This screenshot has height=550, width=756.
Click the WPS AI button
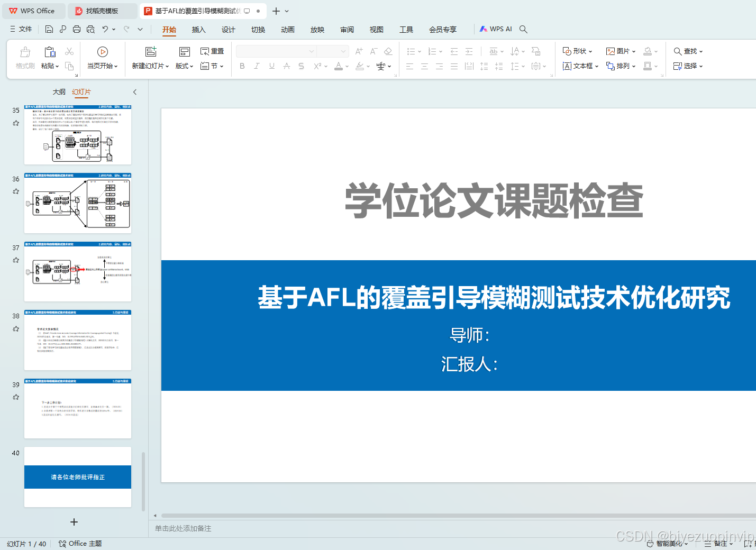tap(496, 29)
